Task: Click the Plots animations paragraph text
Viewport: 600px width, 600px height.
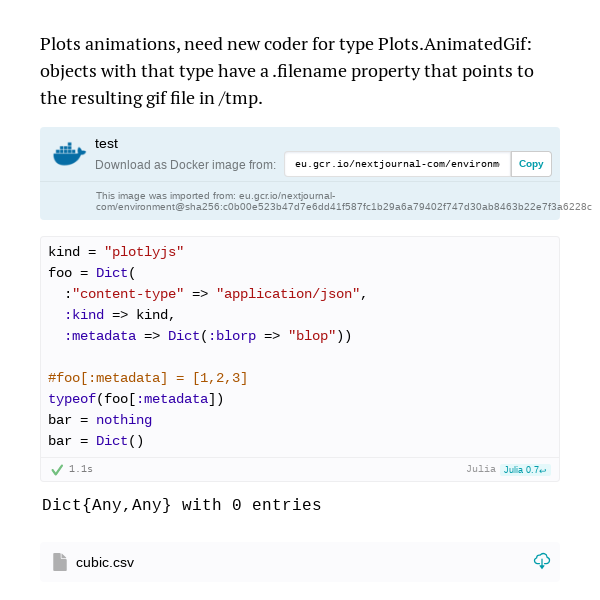Action: 287,71
